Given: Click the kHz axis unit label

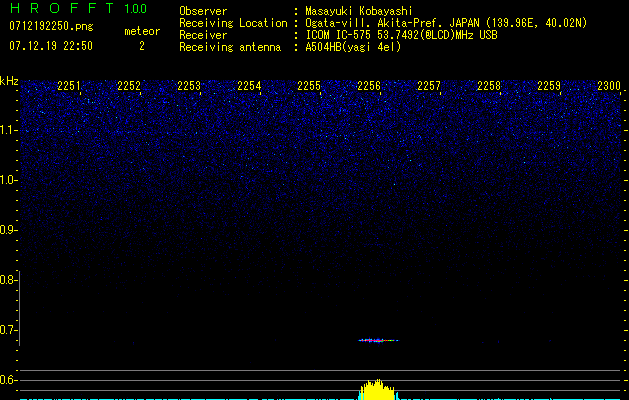Looking at the screenshot, I should (x=9, y=81).
